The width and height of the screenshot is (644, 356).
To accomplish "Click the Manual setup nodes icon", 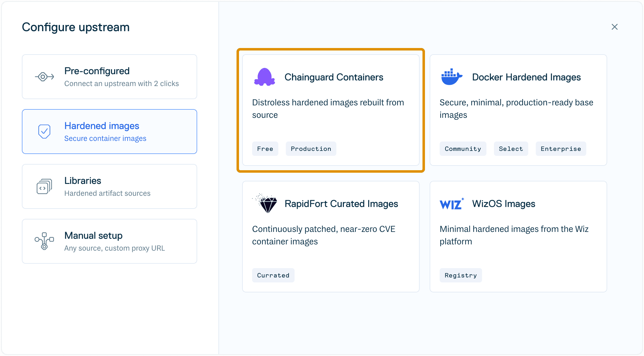I will click(x=44, y=241).
